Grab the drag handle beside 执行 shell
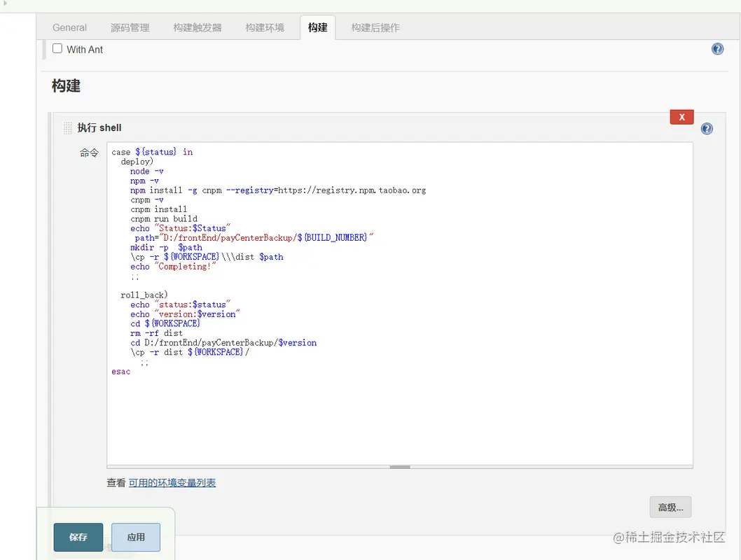 pos(67,127)
